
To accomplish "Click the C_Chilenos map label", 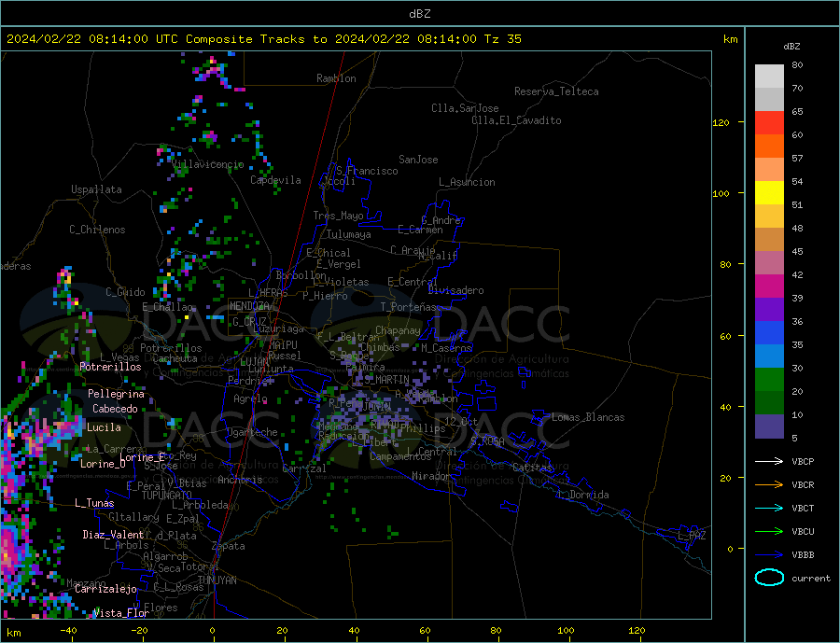I will tap(97, 230).
